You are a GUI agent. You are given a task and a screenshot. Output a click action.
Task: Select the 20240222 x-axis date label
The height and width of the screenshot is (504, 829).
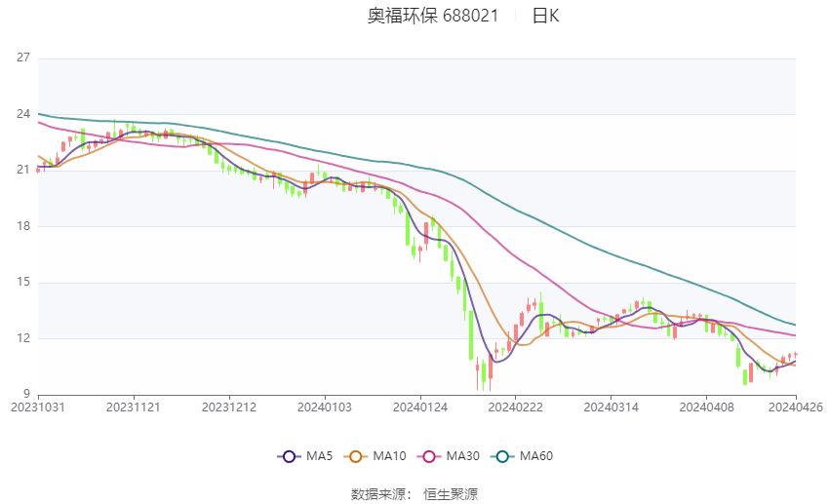[516, 407]
